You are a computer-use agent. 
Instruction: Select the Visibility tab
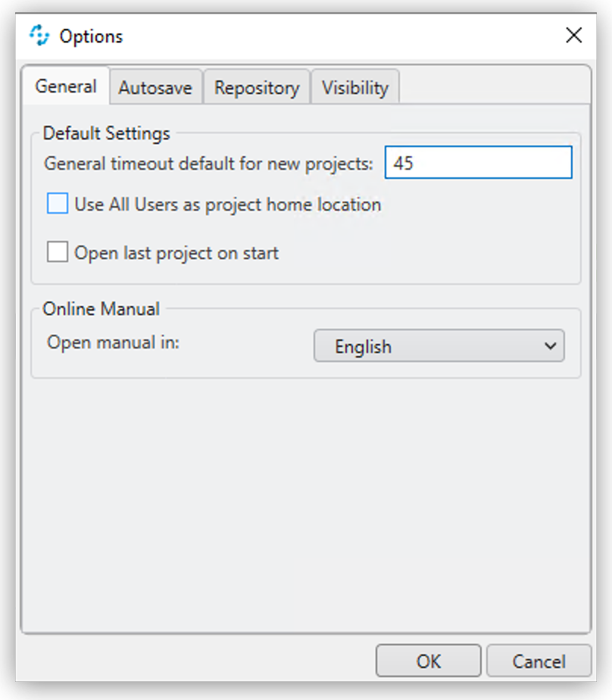point(354,87)
